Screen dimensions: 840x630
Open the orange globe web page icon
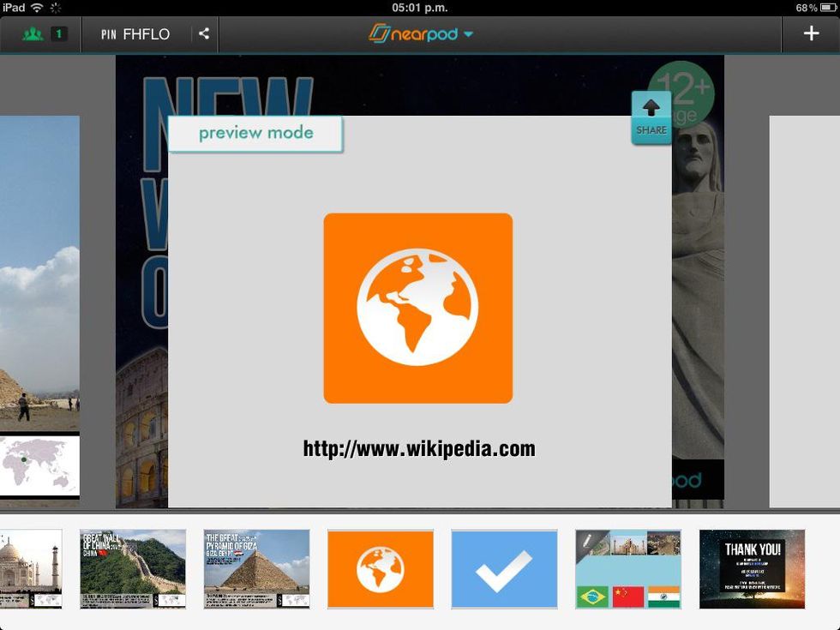(x=418, y=308)
